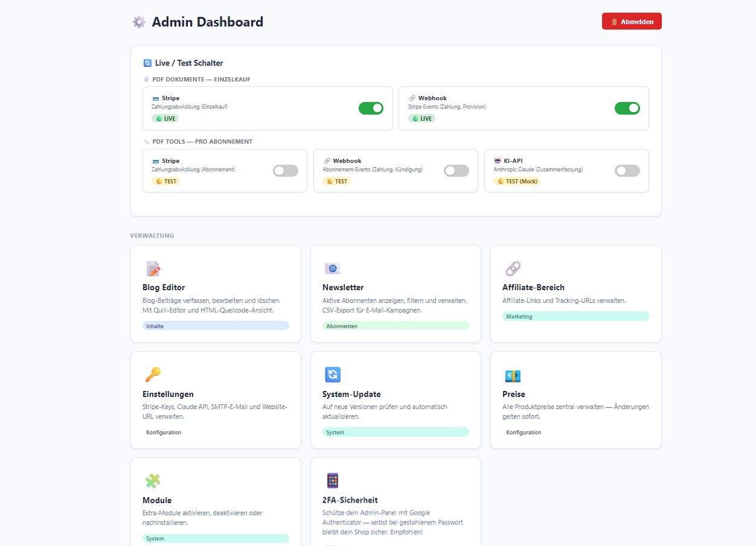The width and height of the screenshot is (756, 546).
Task: Click the Abmelden logout button
Action: (632, 21)
